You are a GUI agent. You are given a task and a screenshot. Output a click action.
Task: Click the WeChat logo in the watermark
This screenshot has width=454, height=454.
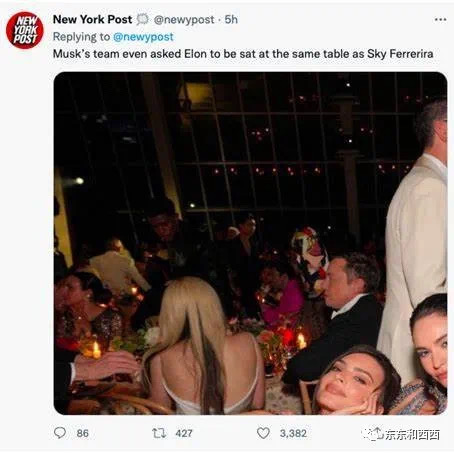pyautogui.click(x=368, y=434)
